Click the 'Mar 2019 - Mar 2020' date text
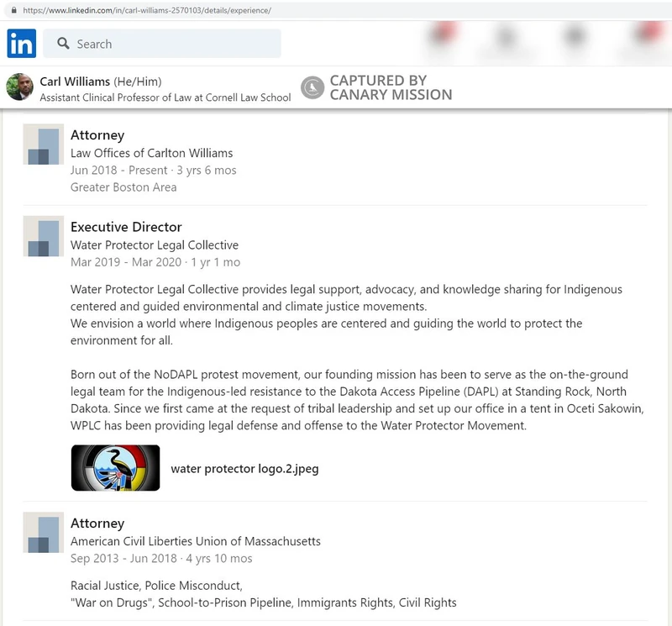The image size is (672, 626). point(126,262)
